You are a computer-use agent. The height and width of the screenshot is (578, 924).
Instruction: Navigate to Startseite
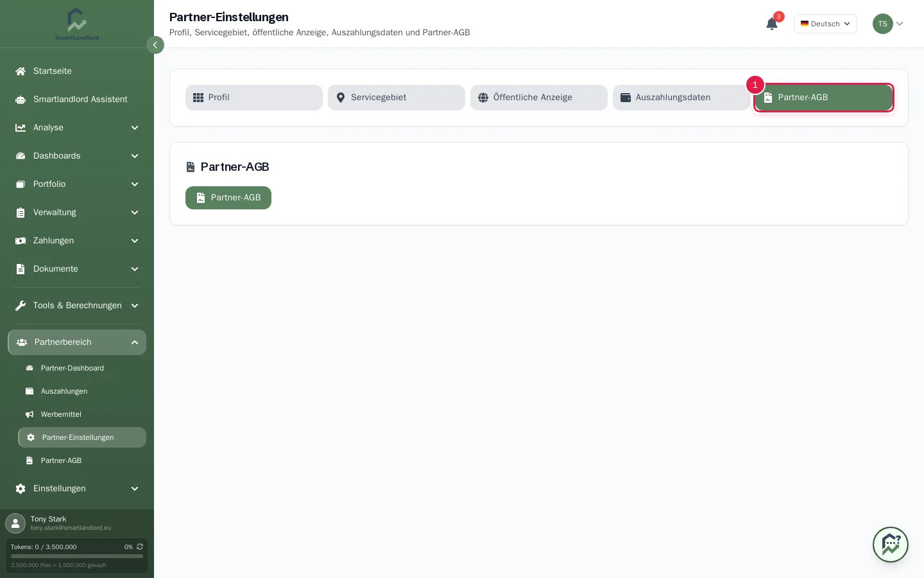point(77,71)
